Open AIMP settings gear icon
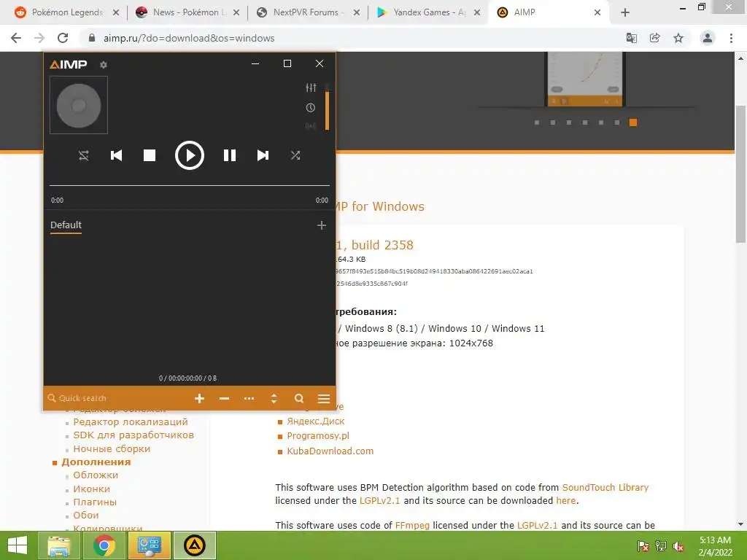Image resolution: width=747 pixels, height=560 pixels. (x=104, y=65)
